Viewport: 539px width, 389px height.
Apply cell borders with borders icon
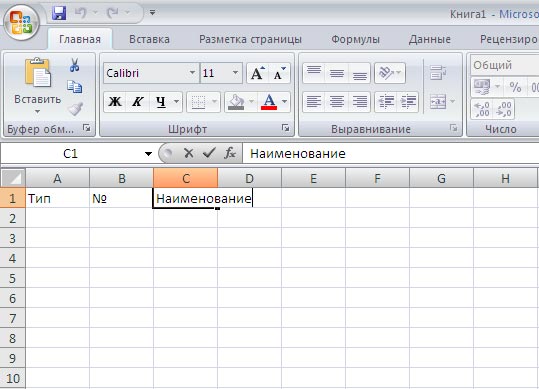point(198,101)
